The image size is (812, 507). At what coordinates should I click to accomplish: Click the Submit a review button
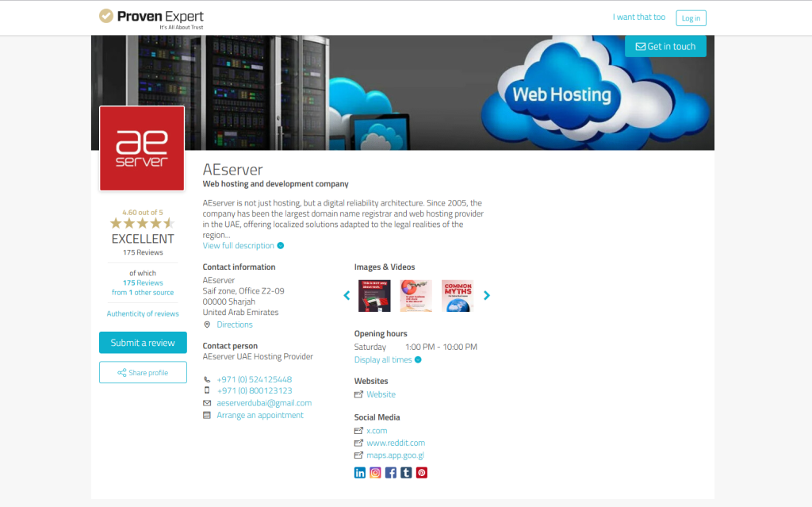pyautogui.click(x=143, y=343)
